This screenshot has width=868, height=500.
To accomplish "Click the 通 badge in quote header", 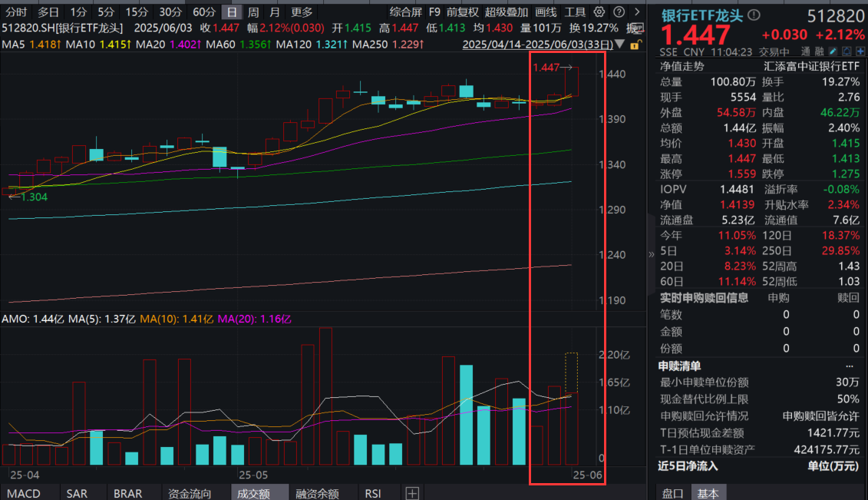I will 805,51.
